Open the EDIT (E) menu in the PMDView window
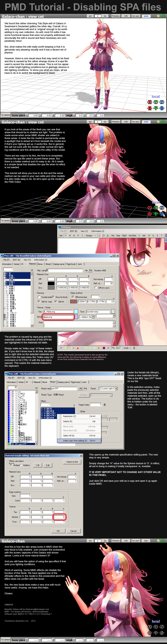 coord(73,231)
